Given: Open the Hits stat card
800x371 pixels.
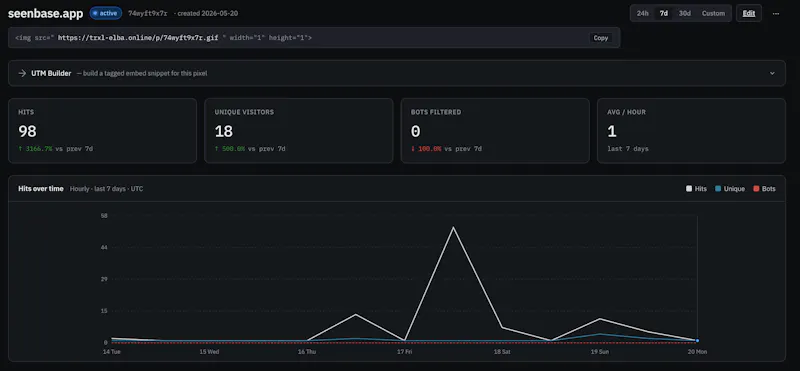Looking at the screenshot, I should click(x=103, y=131).
